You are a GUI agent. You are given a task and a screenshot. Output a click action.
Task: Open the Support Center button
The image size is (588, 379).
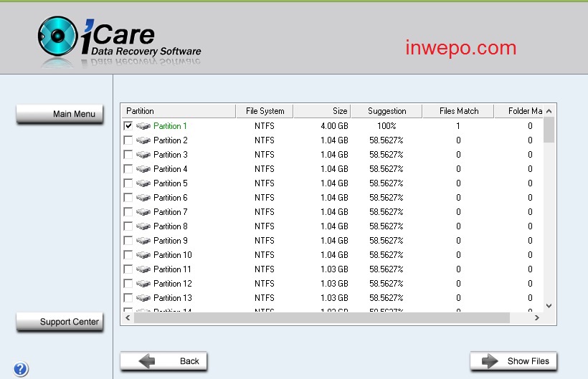[60, 322]
